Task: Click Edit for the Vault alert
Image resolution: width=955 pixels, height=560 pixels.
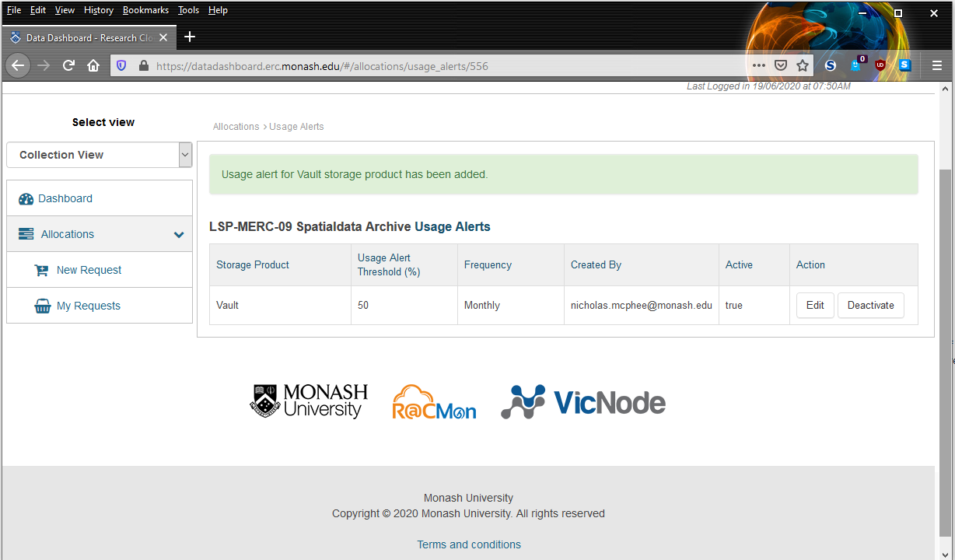Action: [815, 305]
